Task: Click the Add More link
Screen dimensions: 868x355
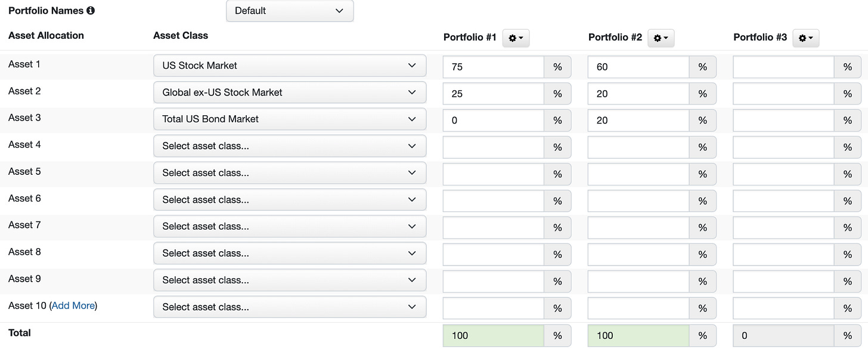Action: [73, 305]
